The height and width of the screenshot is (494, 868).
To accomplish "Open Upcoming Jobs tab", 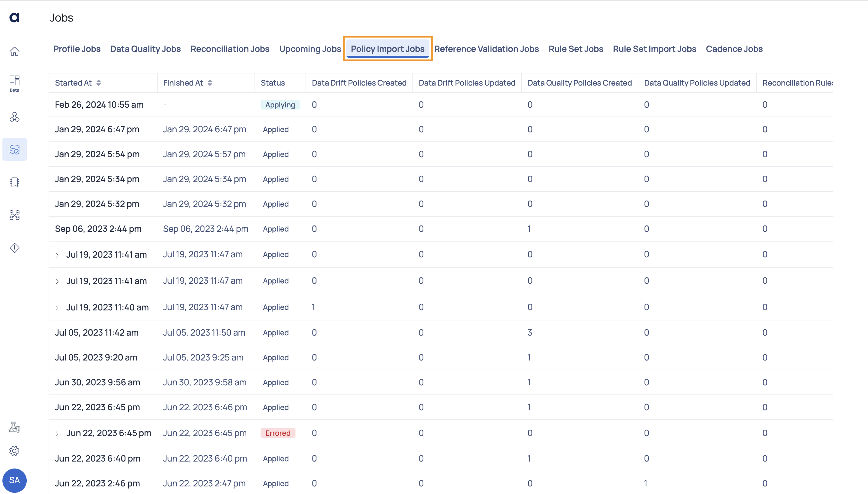I will (310, 49).
